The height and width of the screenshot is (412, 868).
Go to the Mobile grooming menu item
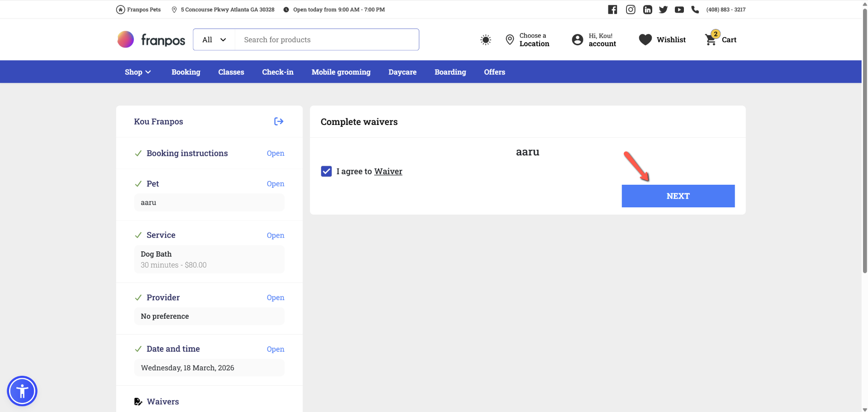pyautogui.click(x=341, y=72)
